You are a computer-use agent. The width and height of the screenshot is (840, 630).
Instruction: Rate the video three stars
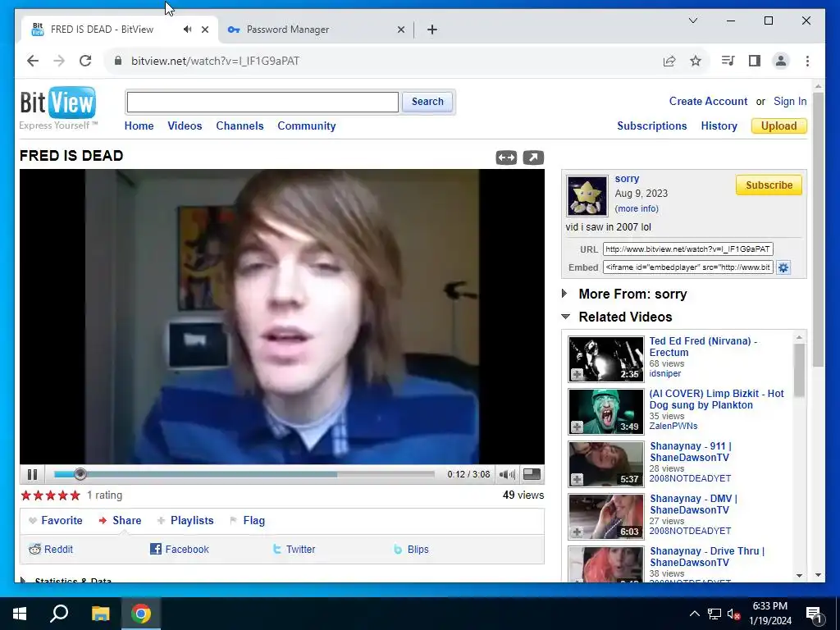click(x=50, y=495)
